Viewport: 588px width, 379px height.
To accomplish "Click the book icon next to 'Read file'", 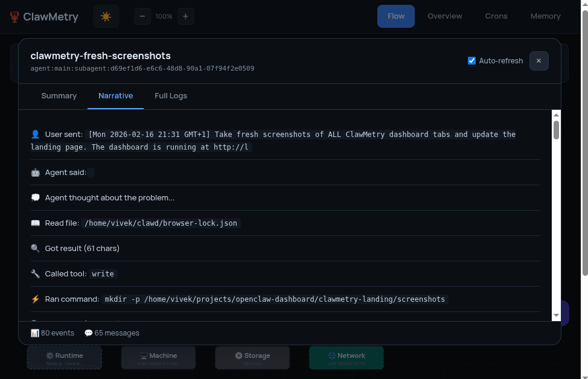I will point(35,223).
